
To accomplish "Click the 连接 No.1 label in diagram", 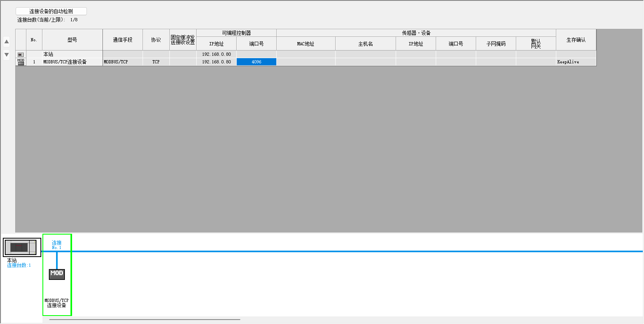I will (56, 245).
